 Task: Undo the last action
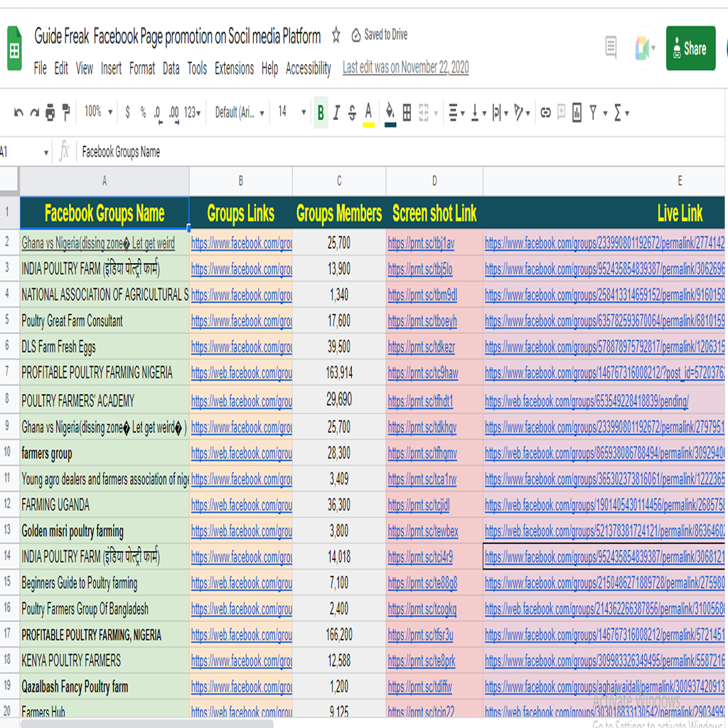(18, 112)
